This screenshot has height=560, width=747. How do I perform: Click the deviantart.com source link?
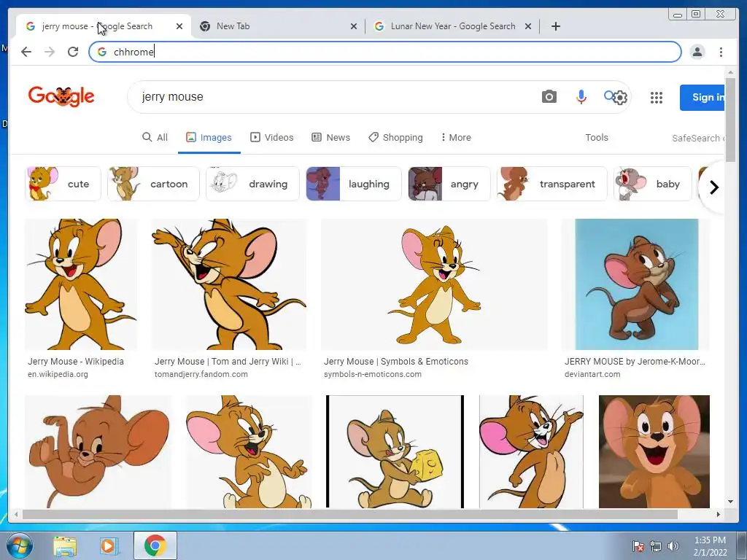point(592,374)
